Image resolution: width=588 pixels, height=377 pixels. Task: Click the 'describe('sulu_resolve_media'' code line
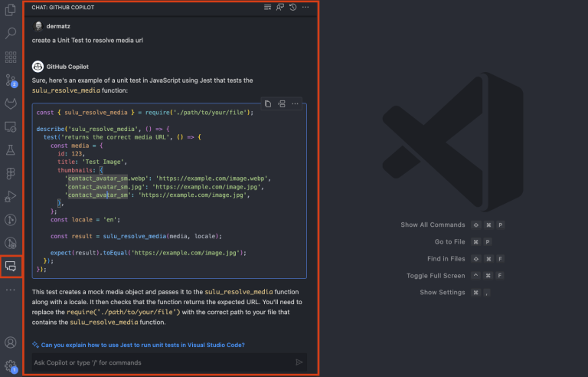(103, 129)
